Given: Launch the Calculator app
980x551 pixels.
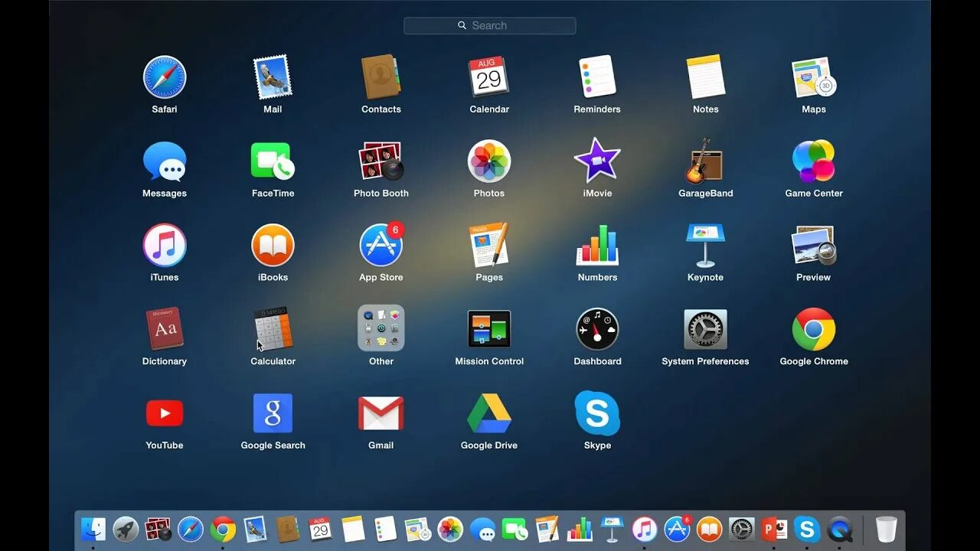Looking at the screenshot, I should click(273, 329).
